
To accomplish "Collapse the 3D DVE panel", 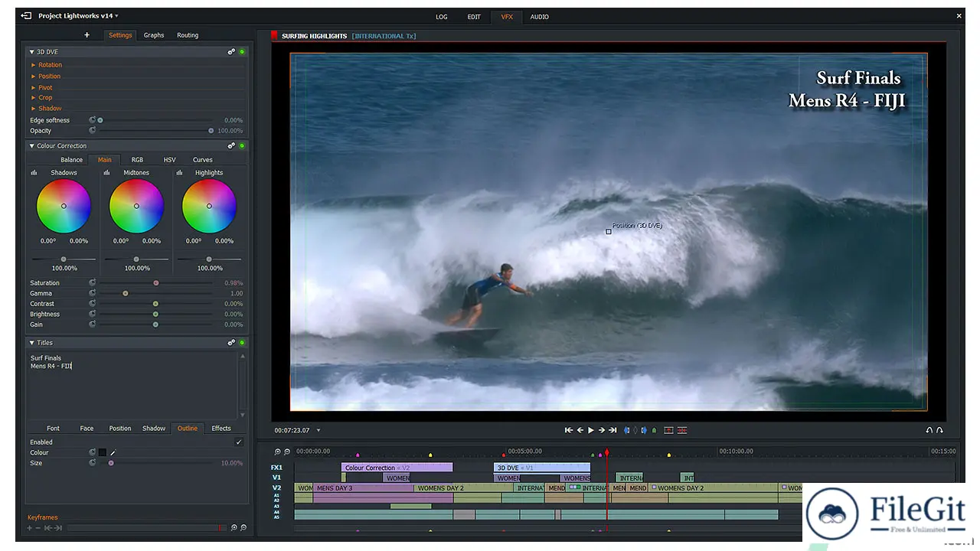I will 32,52.
